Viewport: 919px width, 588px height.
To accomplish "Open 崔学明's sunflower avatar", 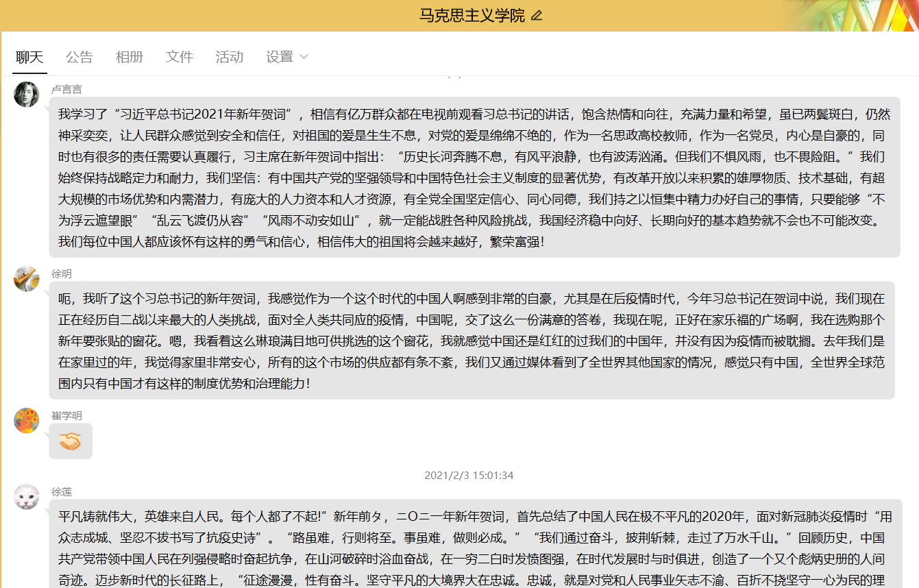I will (26, 421).
